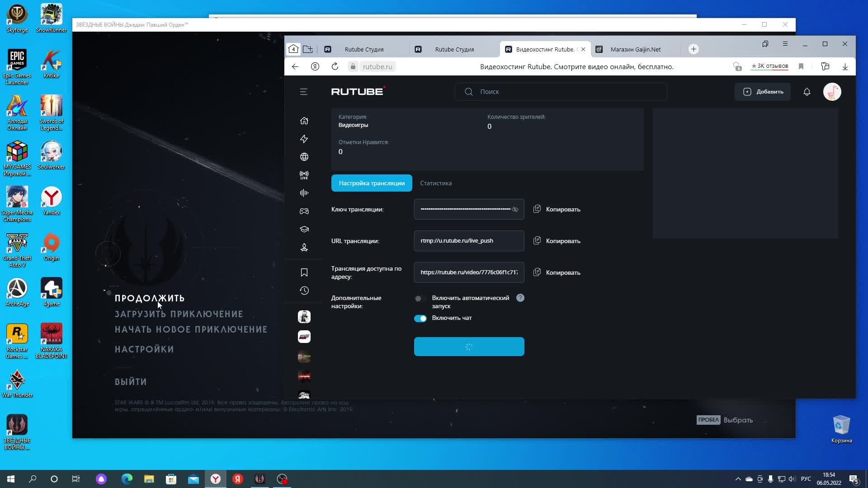The width and height of the screenshot is (868, 488).
Task: Switch to Магазин Gaijin.Net browser tab
Action: pos(635,49)
